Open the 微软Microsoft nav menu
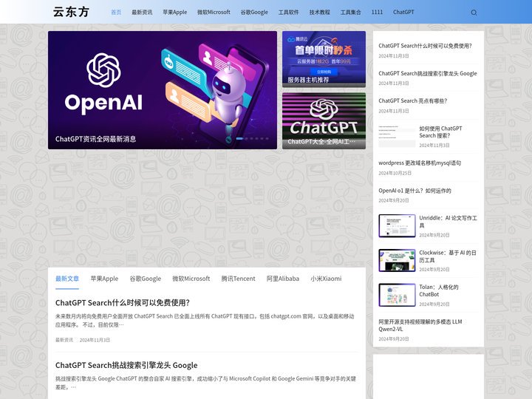532x399 pixels. 214,13
